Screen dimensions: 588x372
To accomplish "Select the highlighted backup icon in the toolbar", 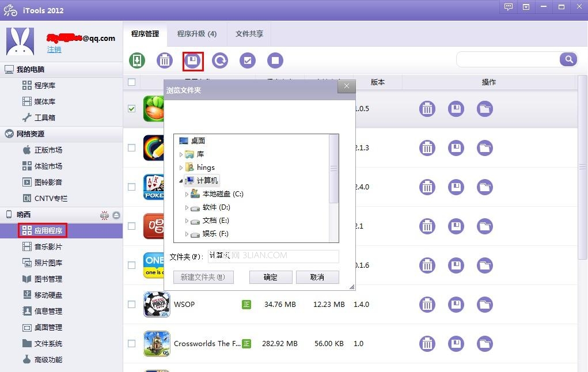I will [192, 60].
